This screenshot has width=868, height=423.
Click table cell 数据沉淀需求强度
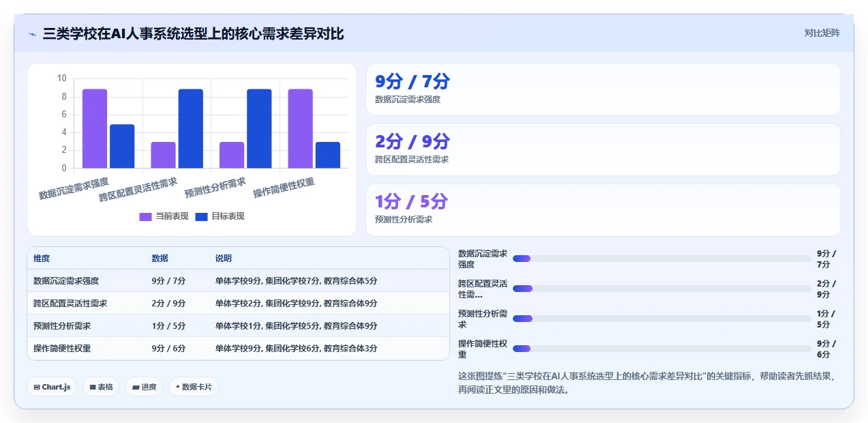pyautogui.click(x=66, y=281)
